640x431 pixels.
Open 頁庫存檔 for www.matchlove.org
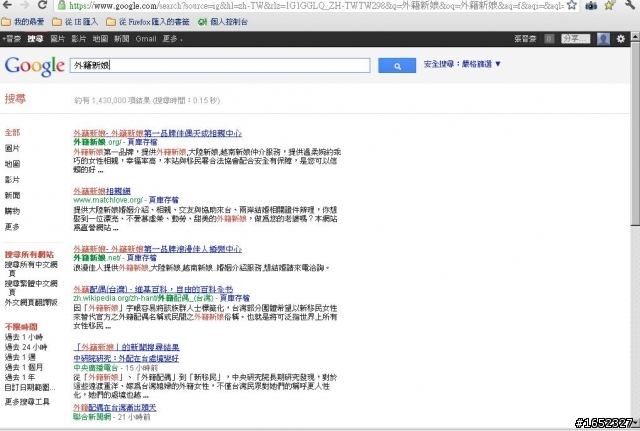tap(163, 200)
